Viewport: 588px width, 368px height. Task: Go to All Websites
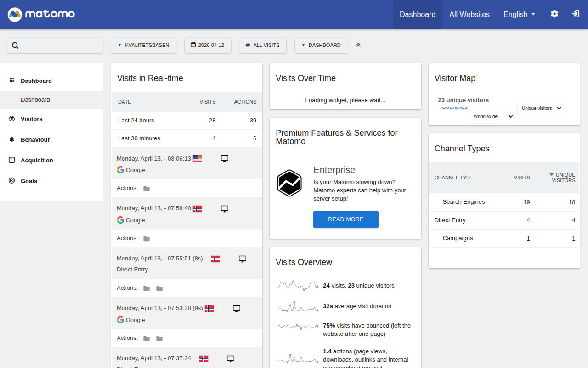[x=469, y=14]
